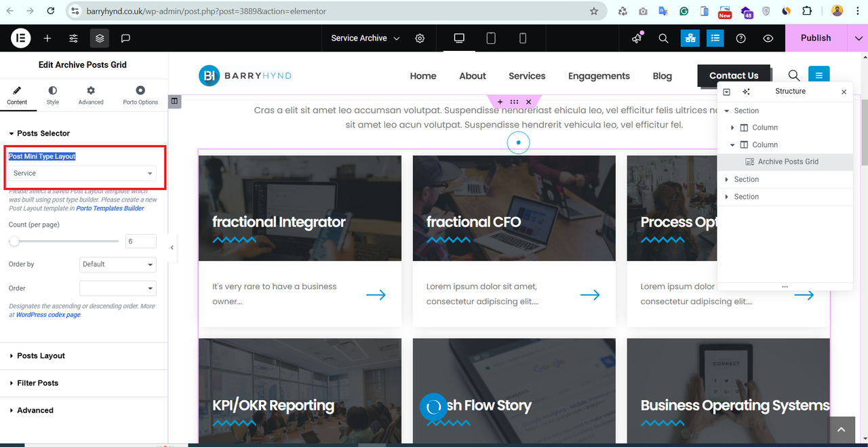Click the section drag dots handle
868x447 pixels.
[515, 102]
